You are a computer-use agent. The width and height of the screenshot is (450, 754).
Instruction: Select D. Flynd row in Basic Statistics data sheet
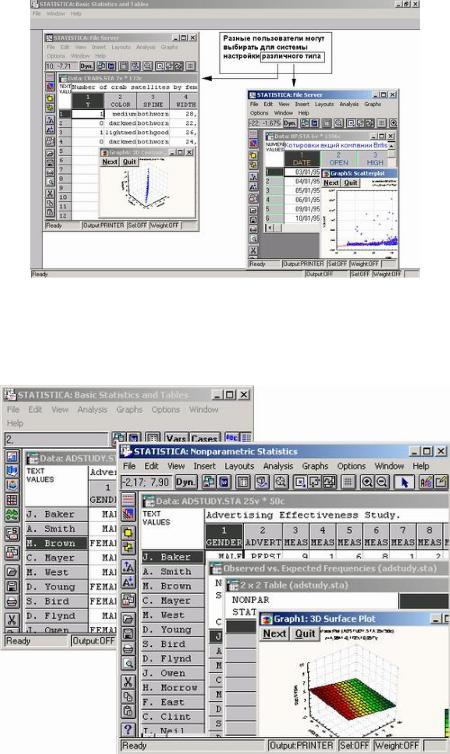57,616
